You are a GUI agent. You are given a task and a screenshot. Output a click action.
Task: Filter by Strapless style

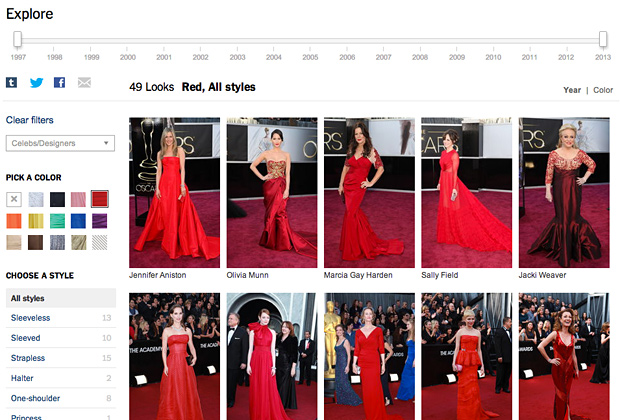point(61,358)
